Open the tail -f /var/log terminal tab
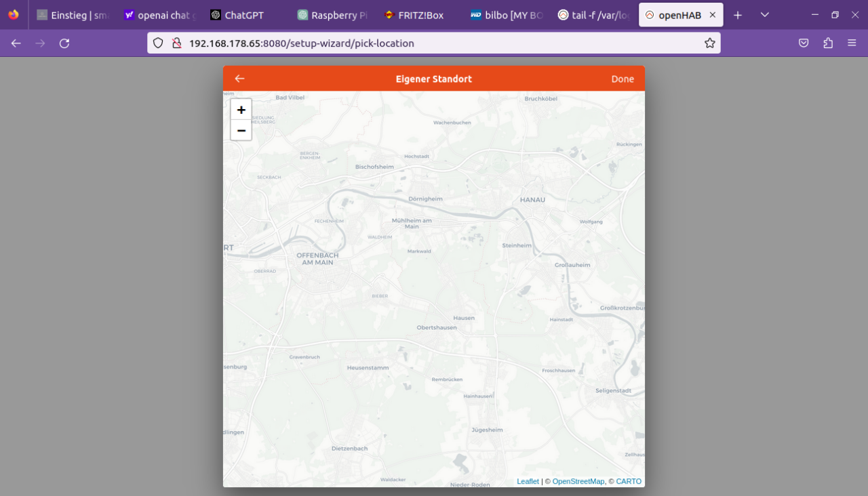This screenshot has width=868, height=496. 593,14
